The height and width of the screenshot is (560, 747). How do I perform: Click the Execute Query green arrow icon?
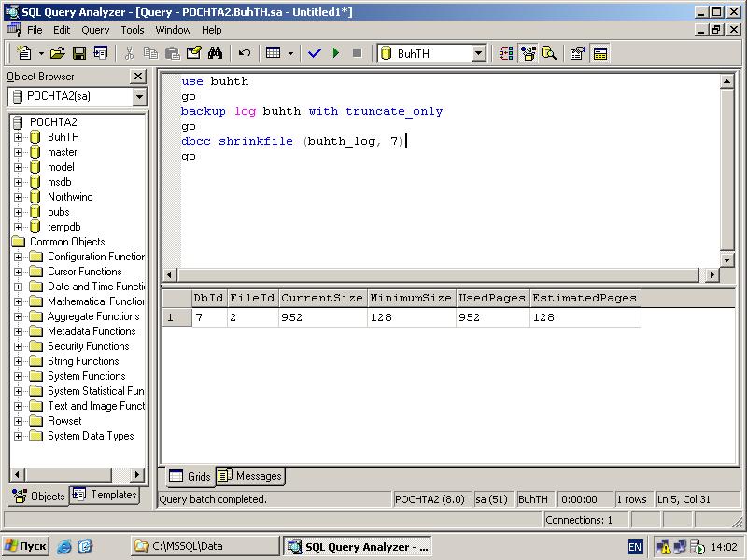[x=336, y=53]
